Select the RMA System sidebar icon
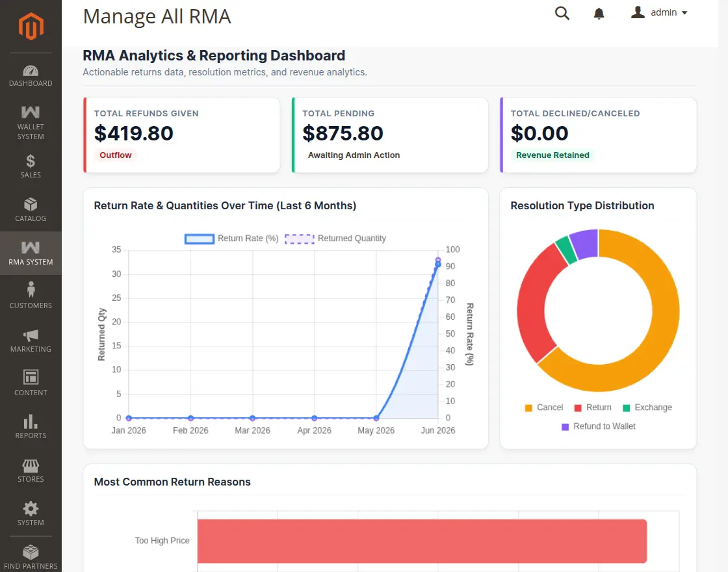 click(x=31, y=248)
